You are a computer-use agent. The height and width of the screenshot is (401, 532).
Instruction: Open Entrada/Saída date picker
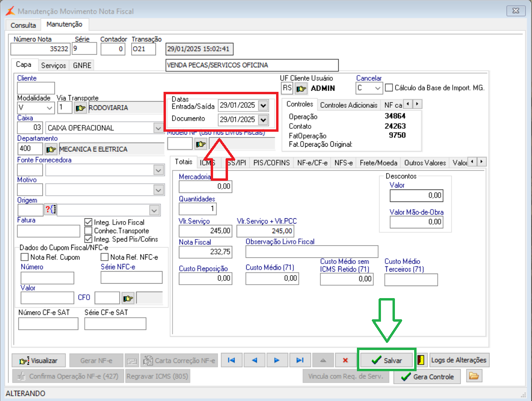tap(263, 105)
